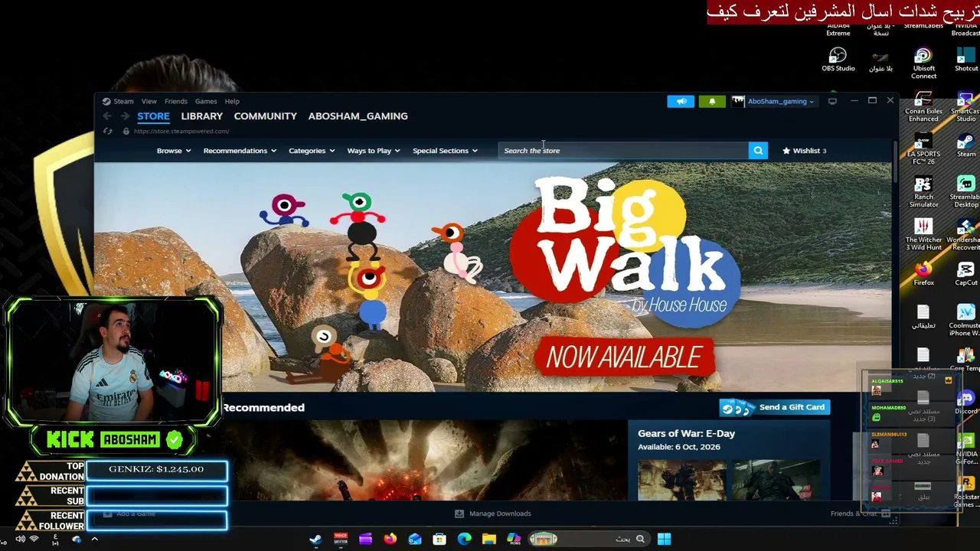Expand the Browse dropdown in Steam store
This screenshot has height=551, width=980.
click(x=174, y=151)
